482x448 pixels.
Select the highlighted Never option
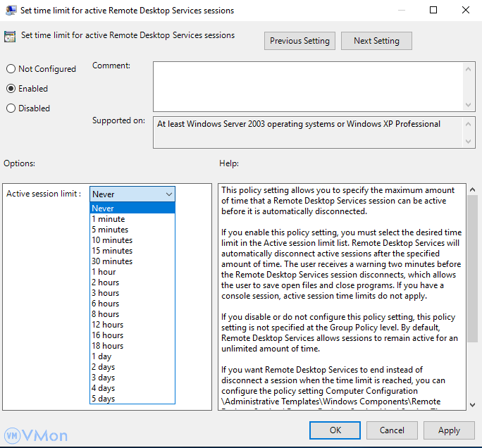click(103, 209)
